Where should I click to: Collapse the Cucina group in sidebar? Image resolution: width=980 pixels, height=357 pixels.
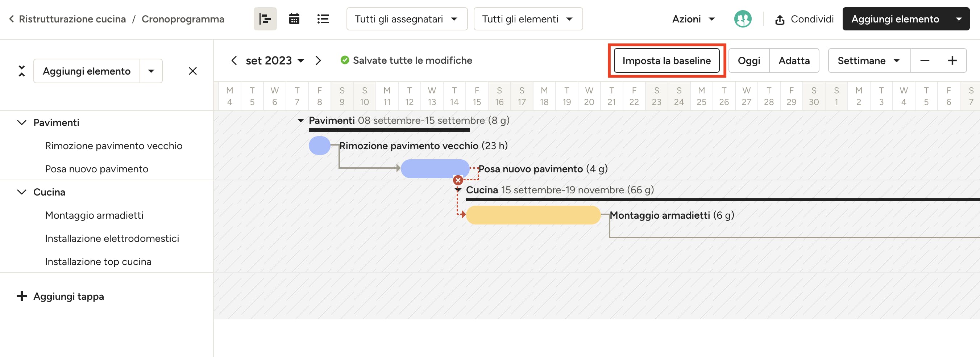22,192
